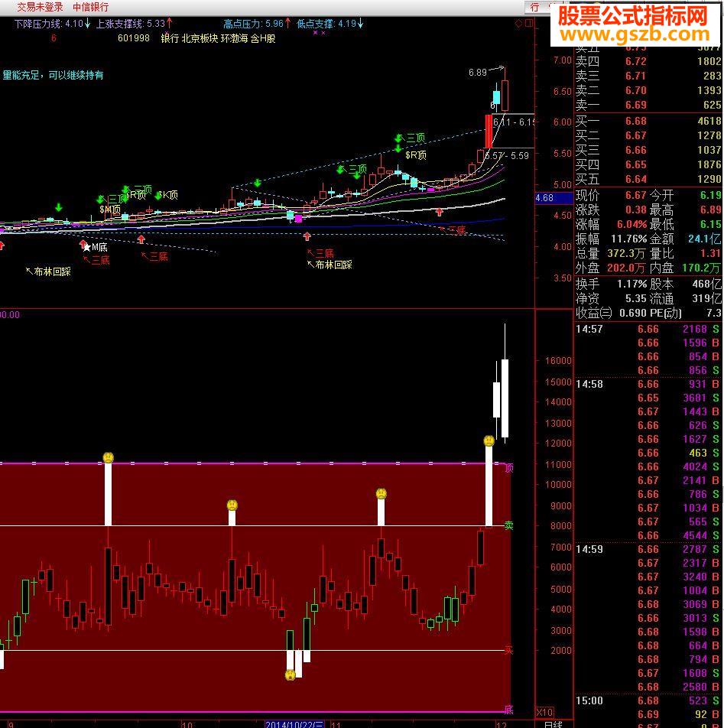Click the smiley face near the 12000 level
The height and width of the screenshot is (728, 724).
(489, 440)
